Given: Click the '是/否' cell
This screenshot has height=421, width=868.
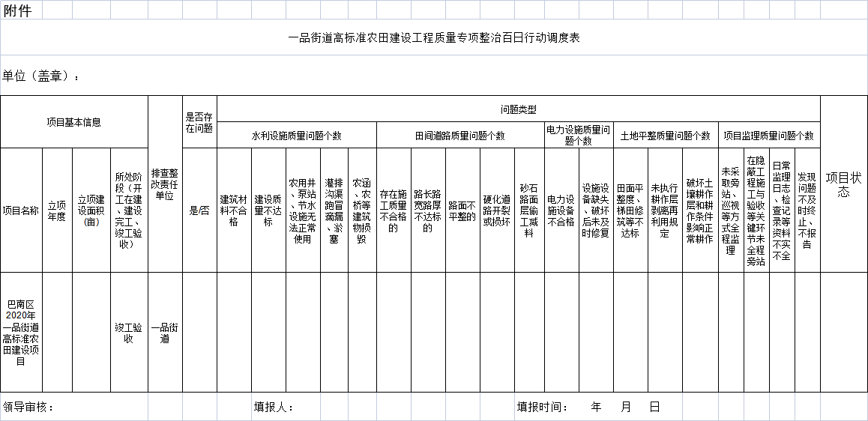Looking at the screenshot, I should 199,210.
